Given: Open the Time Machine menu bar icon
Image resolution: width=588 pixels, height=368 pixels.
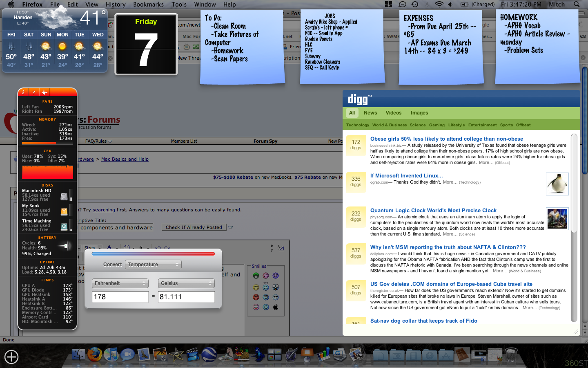Looking at the screenshot, I should pyautogui.click(x=415, y=4).
